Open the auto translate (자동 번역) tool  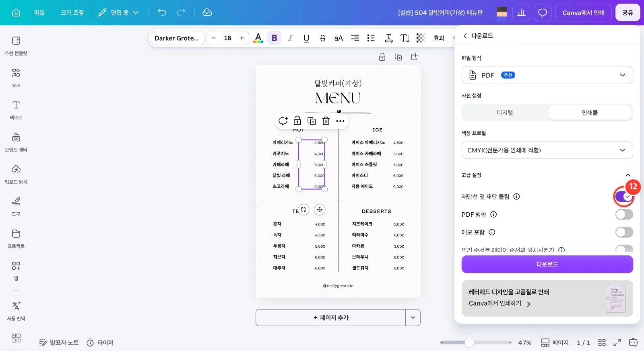[x=16, y=311]
